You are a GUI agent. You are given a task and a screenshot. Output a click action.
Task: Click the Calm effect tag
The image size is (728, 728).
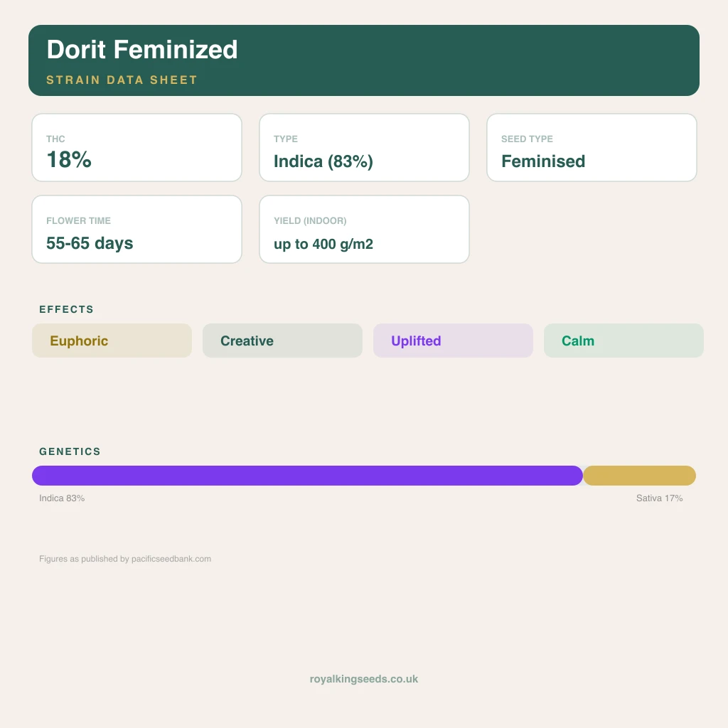pos(623,341)
